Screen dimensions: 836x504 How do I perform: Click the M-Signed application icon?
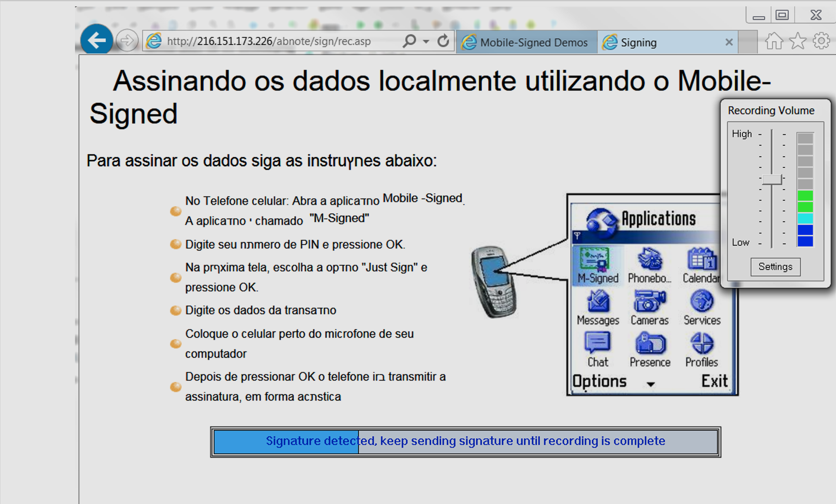[x=597, y=265]
